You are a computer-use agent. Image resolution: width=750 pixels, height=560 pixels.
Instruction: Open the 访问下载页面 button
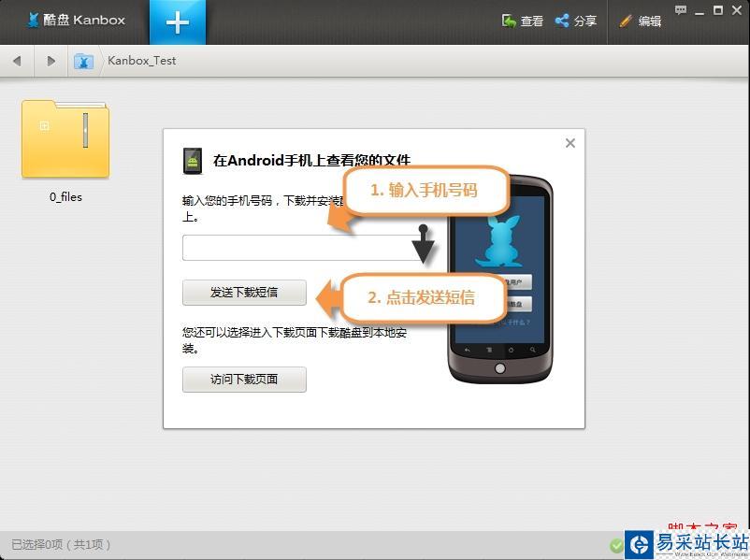click(x=243, y=380)
